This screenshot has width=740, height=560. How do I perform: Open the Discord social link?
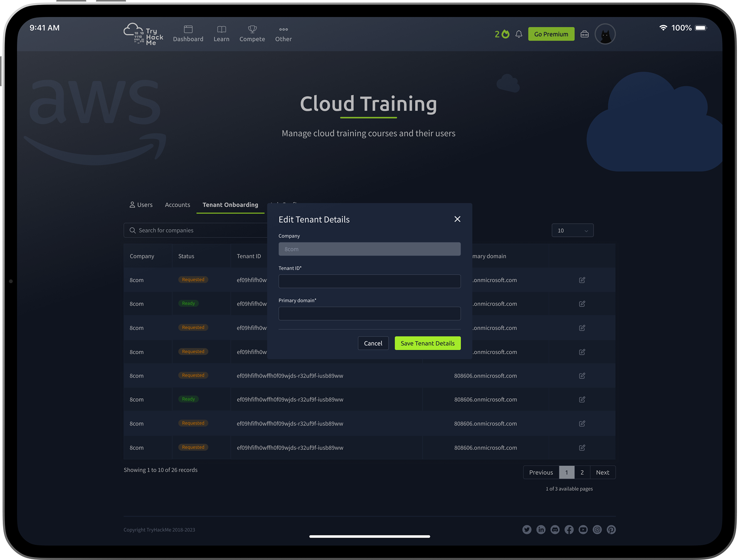tap(555, 530)
